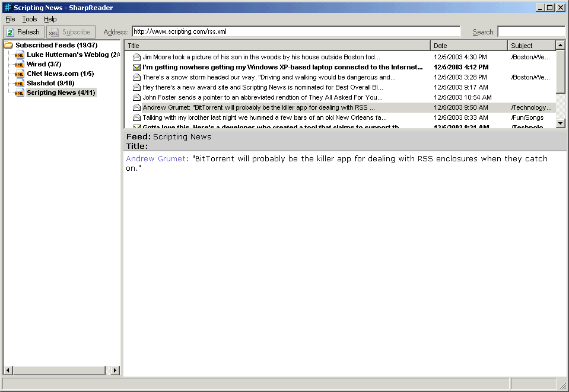
Task: Sort items by the Title column header
Action: pyautogui.click(x=278, y=46)
